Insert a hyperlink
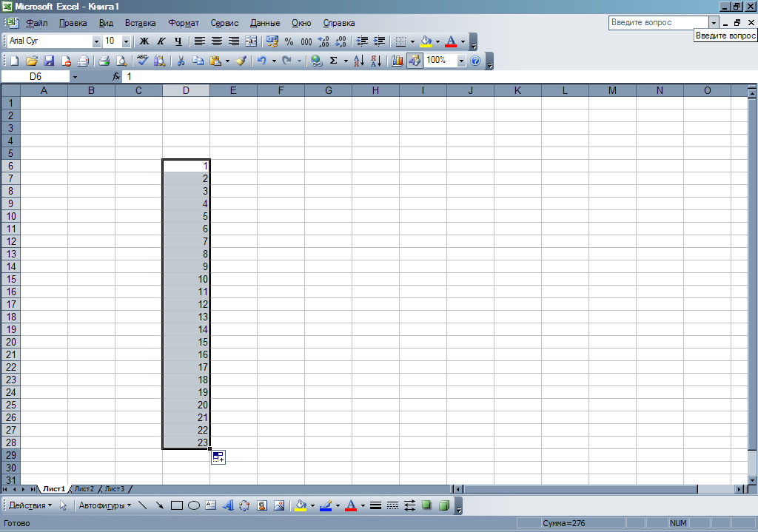This screenshot has height=532, width=758. [317, 61]
